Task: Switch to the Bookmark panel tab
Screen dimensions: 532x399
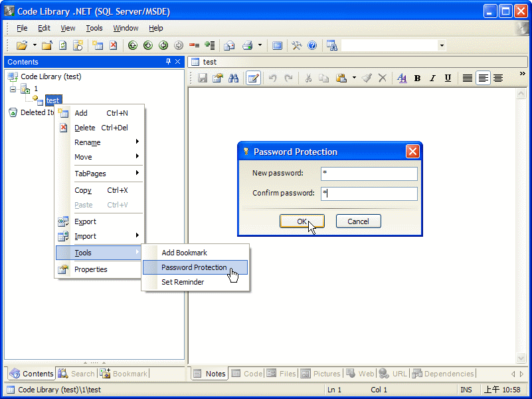Action: click(x=124, y=374)
